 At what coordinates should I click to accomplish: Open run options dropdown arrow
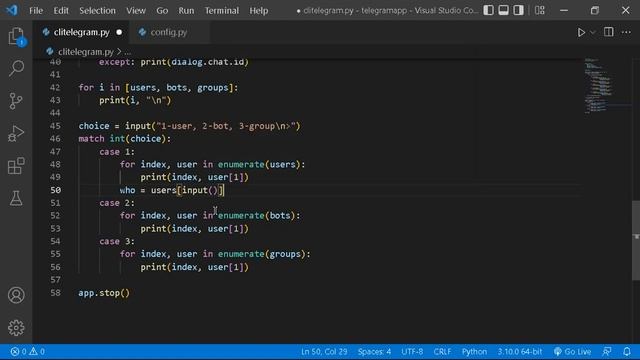click(593, 32)
